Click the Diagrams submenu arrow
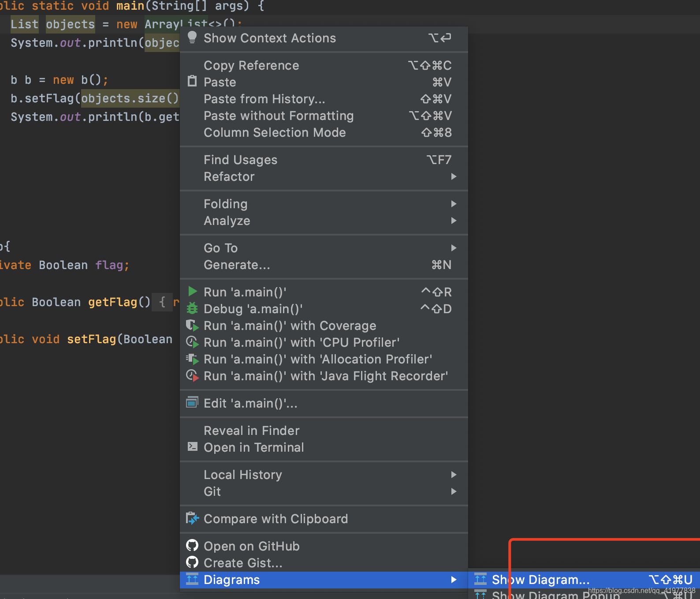 click(x=454, y=580)
